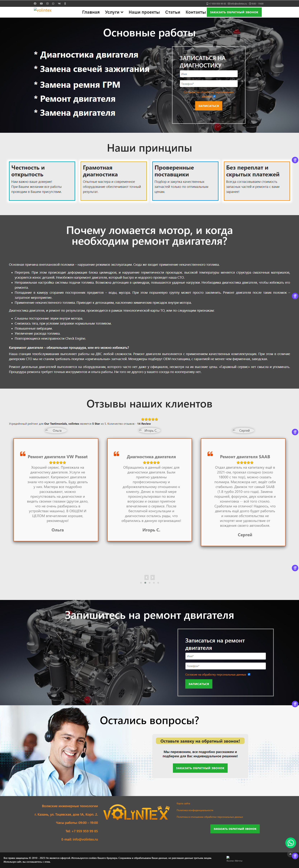Select the last testimonials carousel dot

(x=158, y=583)
